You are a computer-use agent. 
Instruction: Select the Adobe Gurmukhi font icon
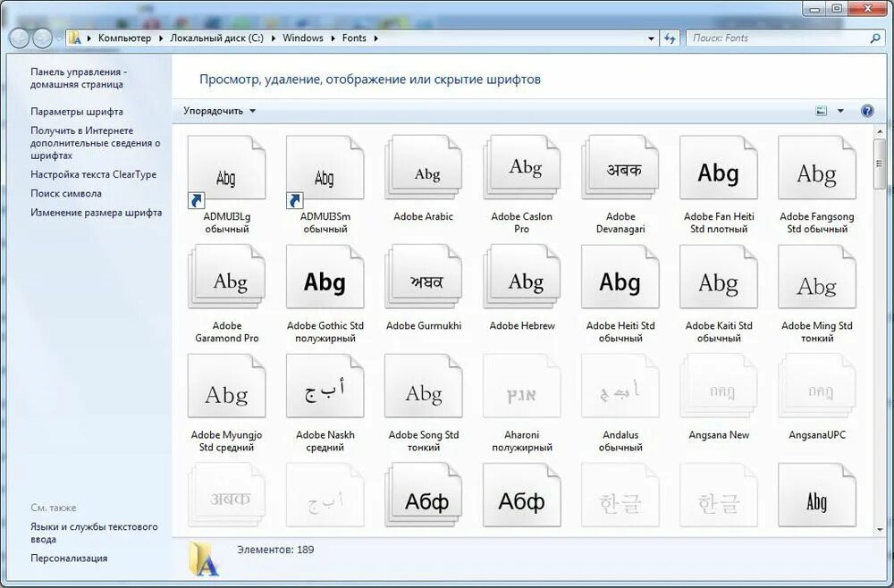423,277
